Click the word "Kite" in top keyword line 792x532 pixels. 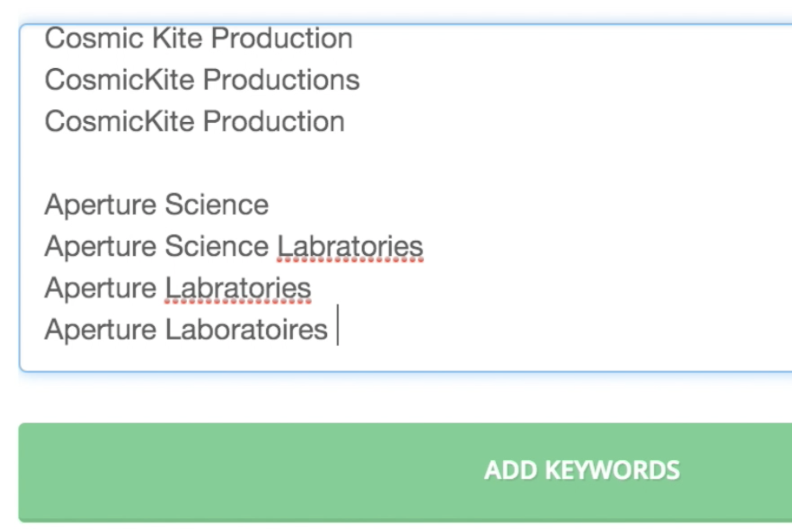[x=176, y=39]
